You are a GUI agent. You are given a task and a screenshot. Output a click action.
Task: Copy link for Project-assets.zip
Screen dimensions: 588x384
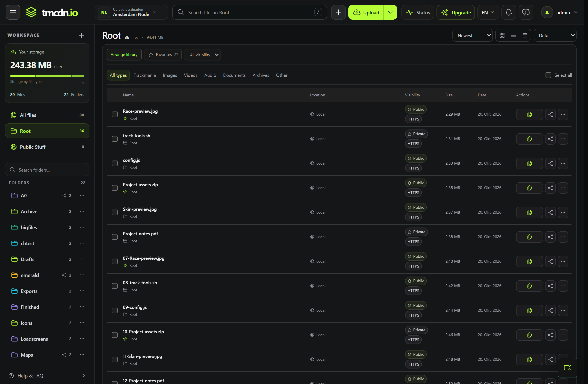[529, 188]
